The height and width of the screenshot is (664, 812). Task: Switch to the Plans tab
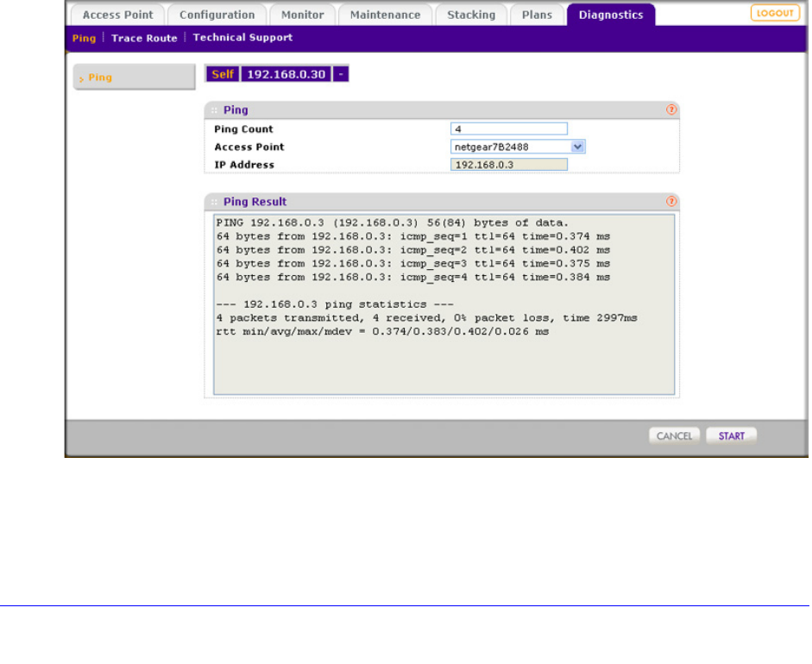pos(537,15)
